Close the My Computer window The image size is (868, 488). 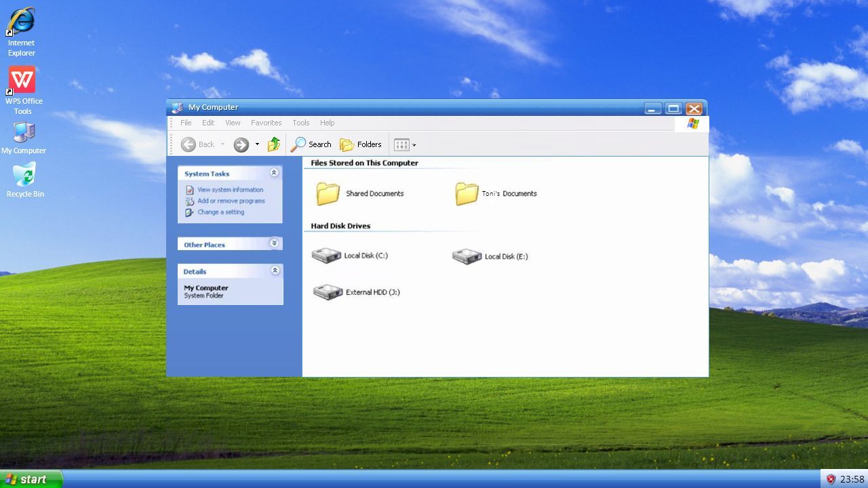pos(694,108)
